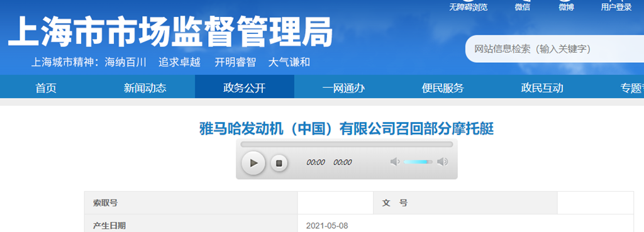Open the 首页 navigation item
Screen dimensions: 644x232
click(46, 88)
